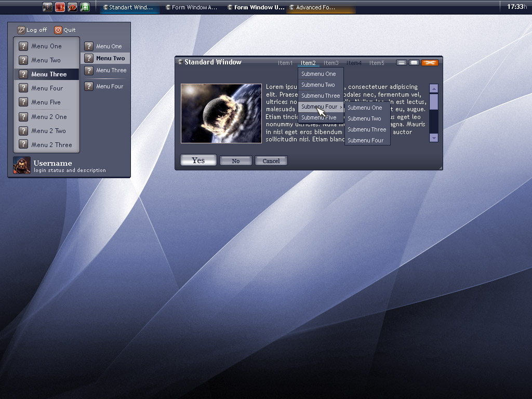Open the Item1 menu in Standard Window
Screen dimensions: 532x399
pos(285,63)
